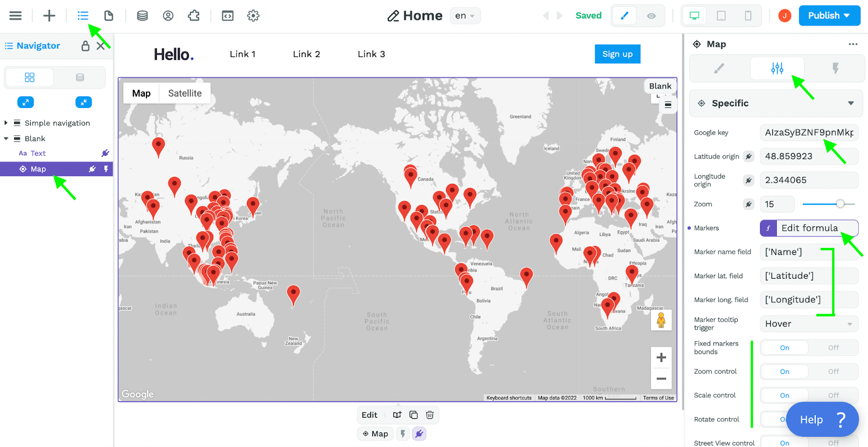Switch map to Satellite view
Image resolution: width=868 pixels, height=447 pixels.
tap(184, 93)
